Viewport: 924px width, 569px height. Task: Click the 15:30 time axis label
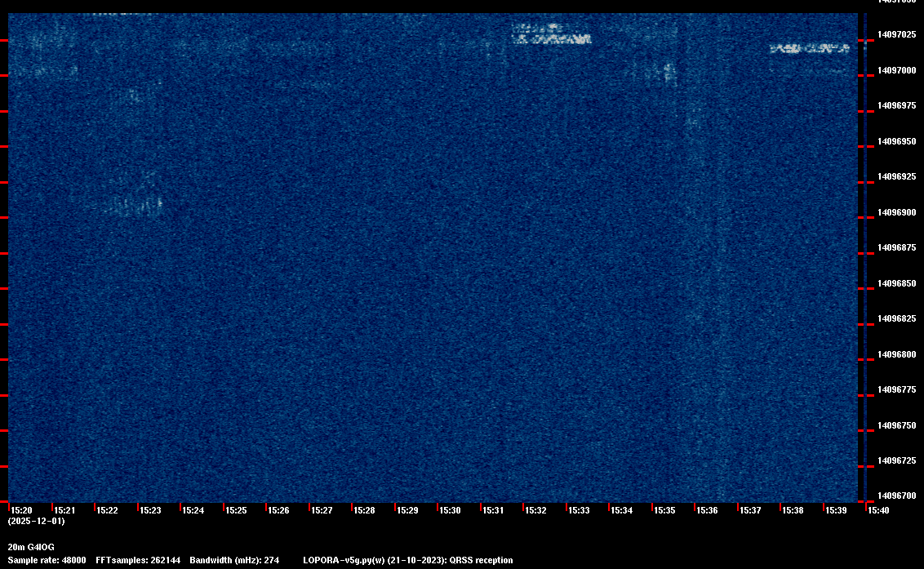[450, 510]
